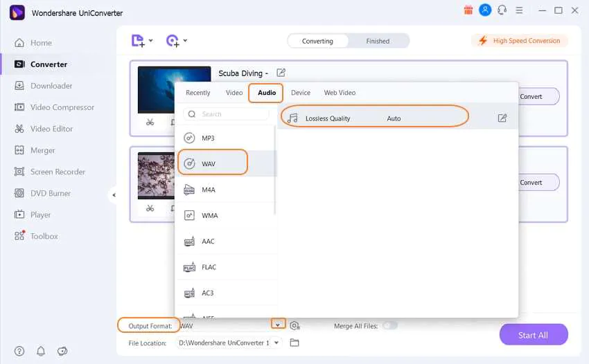Screen dimensions: 589x364
Task: Edit the Lossless Quality preset settings icon
Action: [x=502, y=118]
